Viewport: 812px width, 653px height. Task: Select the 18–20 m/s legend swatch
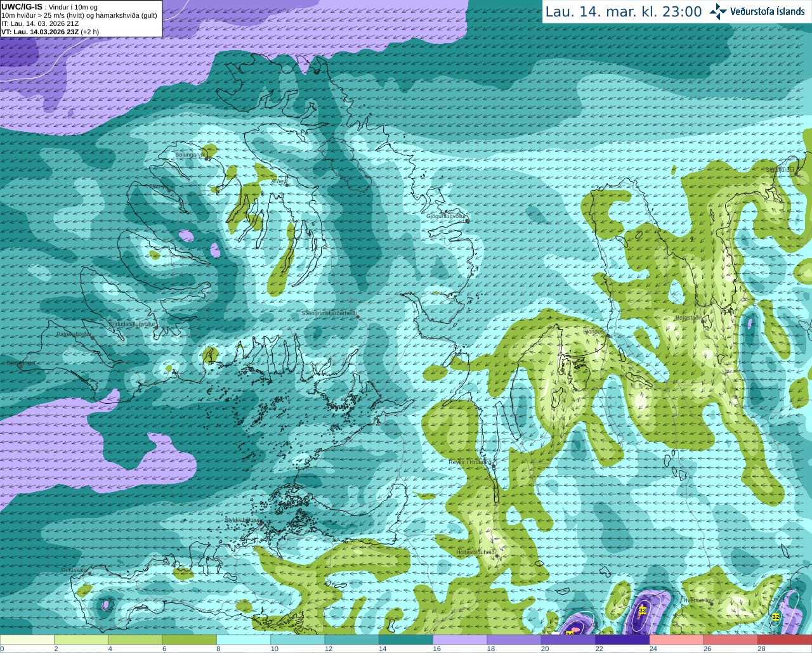click(x=514, y=640)
